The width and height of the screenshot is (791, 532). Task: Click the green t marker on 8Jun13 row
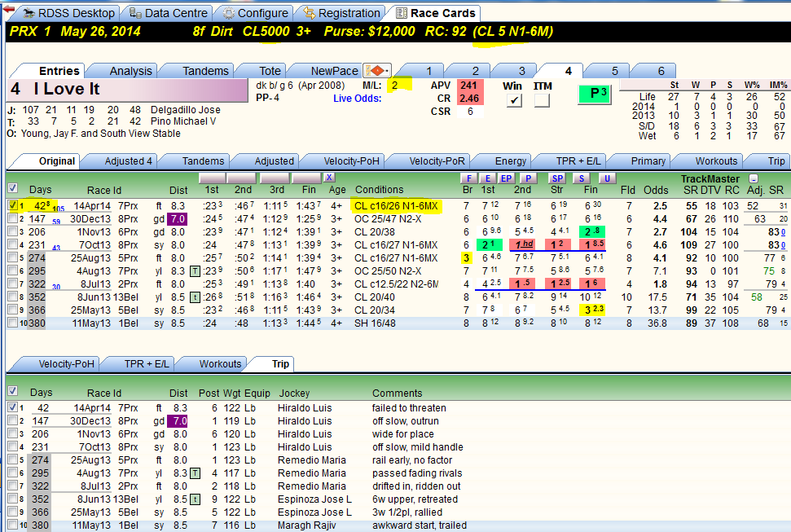click(195, 297)
